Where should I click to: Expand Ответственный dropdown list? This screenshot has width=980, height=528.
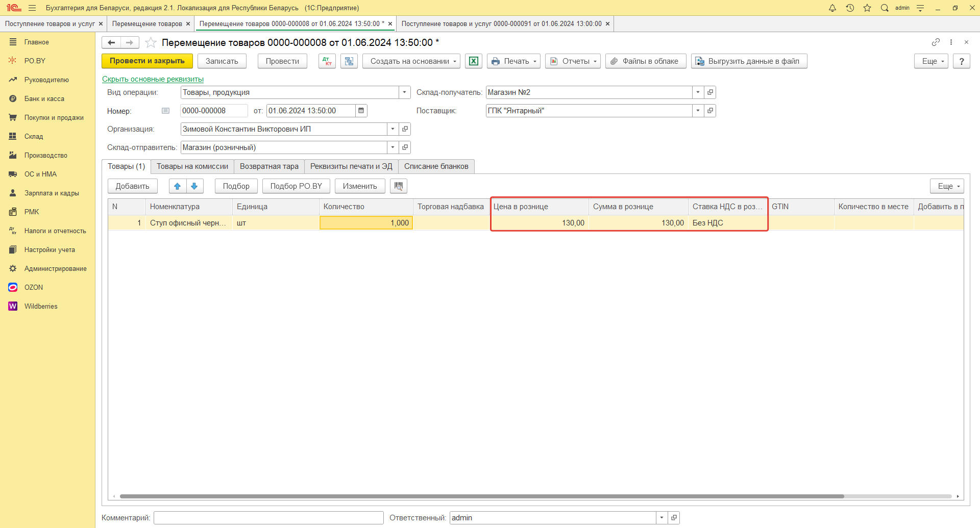point(661,518)
